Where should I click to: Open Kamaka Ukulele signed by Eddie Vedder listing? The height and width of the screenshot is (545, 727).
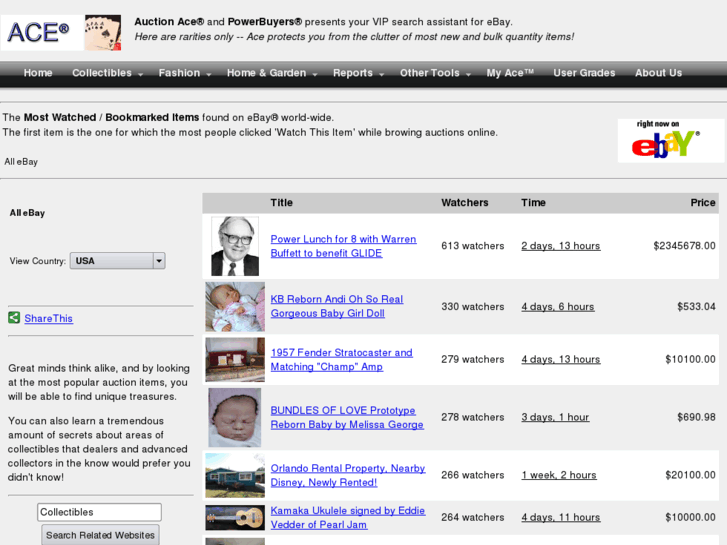pos(348,517)
